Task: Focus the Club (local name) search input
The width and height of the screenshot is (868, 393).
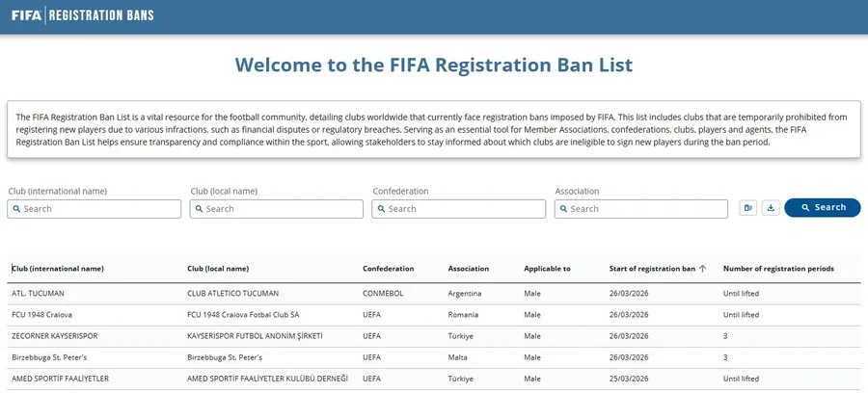Action: [282, 209]
